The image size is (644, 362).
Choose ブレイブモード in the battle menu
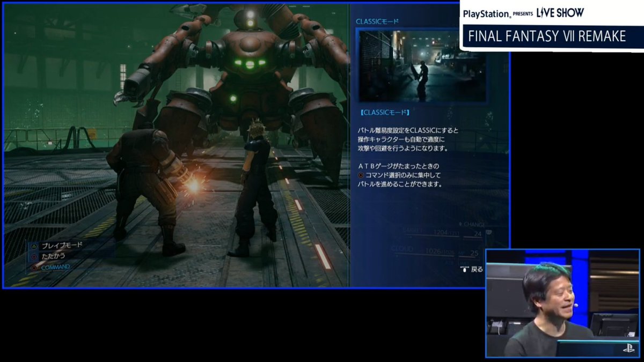[63, 245]
